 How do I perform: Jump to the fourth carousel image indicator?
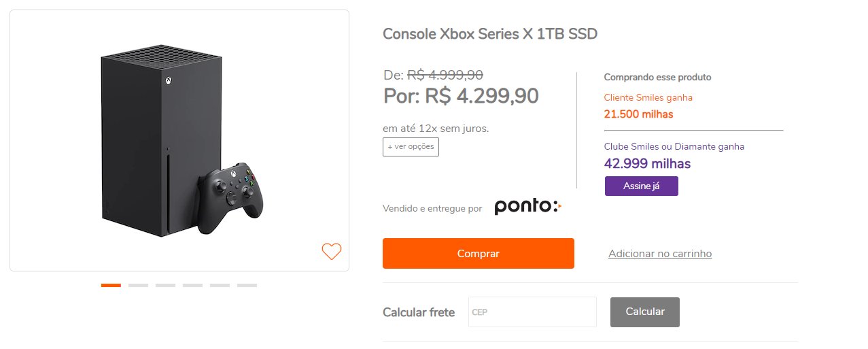[x=192, y=285]
